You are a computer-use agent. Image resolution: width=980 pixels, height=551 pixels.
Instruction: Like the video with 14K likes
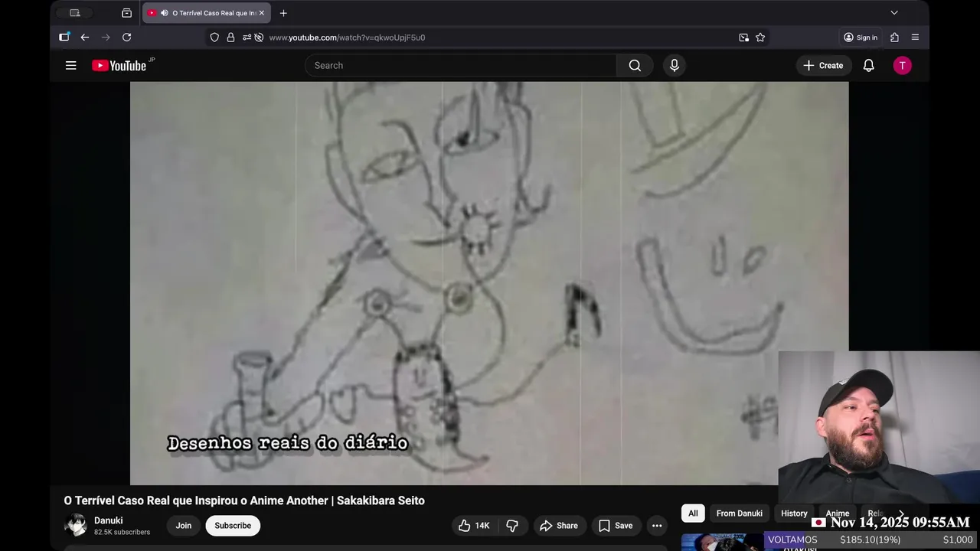(474, 526)
